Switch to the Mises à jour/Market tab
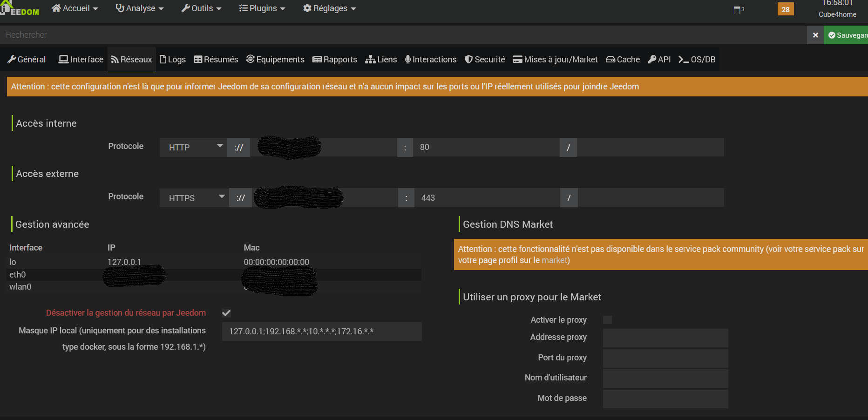Screen dimensions: 868x420 tap(555, 60)
